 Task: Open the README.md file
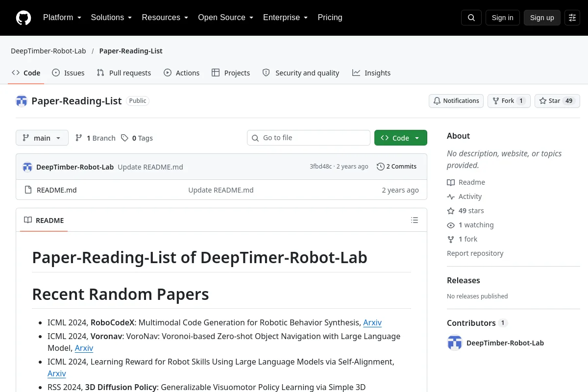click(57, 190)
